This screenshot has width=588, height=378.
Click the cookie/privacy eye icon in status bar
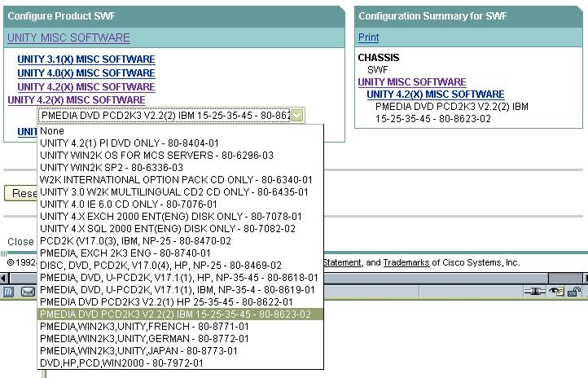pyautogui.click(x=556, y=292)
